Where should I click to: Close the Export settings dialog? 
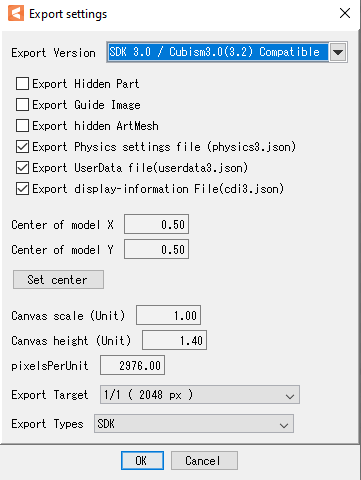pyautogui.click(x=345, y=13)
